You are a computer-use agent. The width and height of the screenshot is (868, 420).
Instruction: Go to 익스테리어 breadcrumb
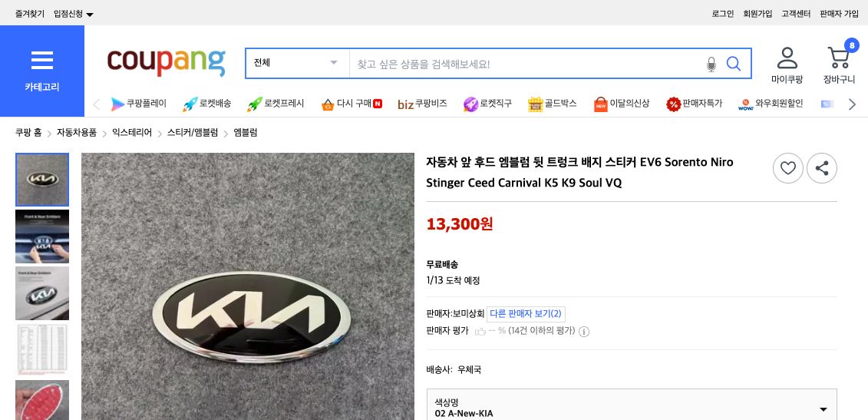[x=132, y=132]
